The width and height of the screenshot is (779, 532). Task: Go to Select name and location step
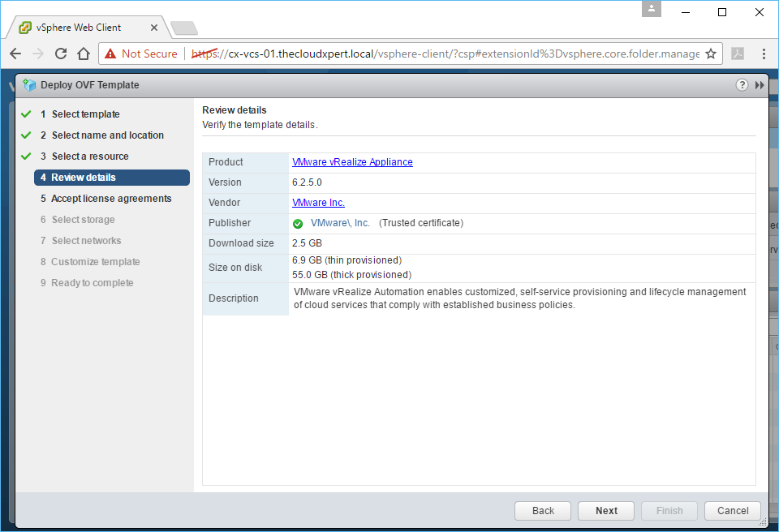click(107, 135)
